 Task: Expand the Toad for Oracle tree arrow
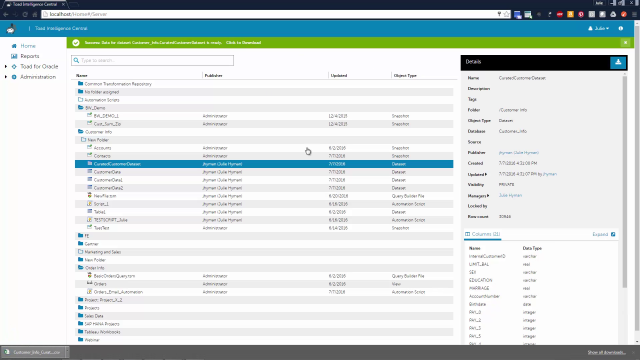6,67
